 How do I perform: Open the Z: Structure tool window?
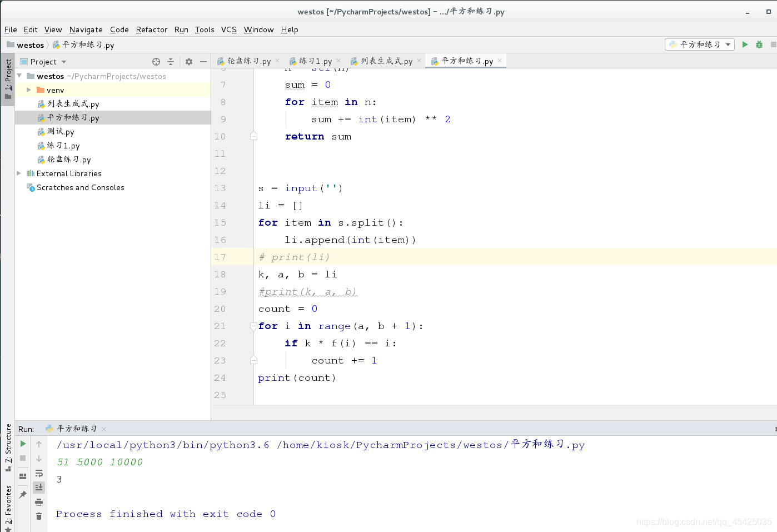8,448
